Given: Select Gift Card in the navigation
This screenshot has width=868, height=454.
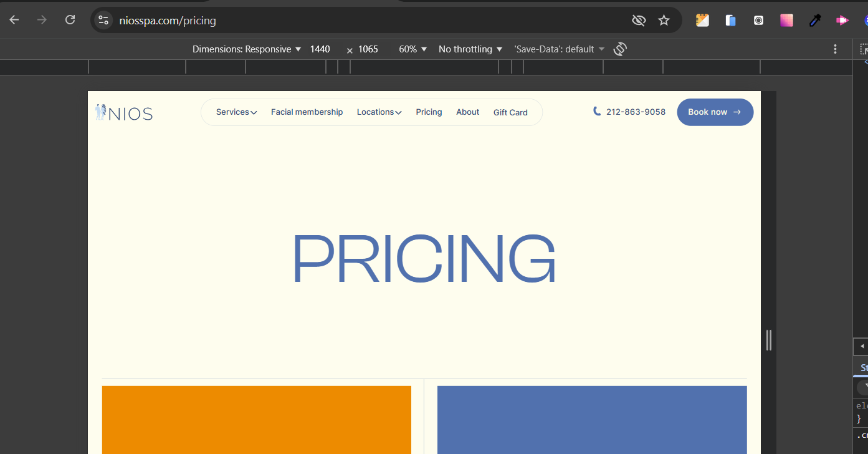Looking at the screenshot, I should point(510,113).
